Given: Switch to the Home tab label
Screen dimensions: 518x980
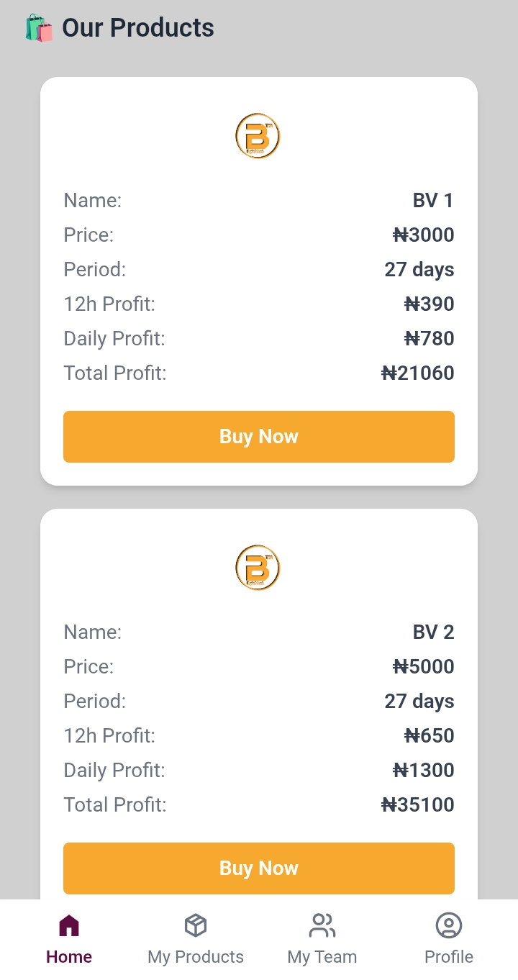Looking at the screenshot, I should point(69,957).
